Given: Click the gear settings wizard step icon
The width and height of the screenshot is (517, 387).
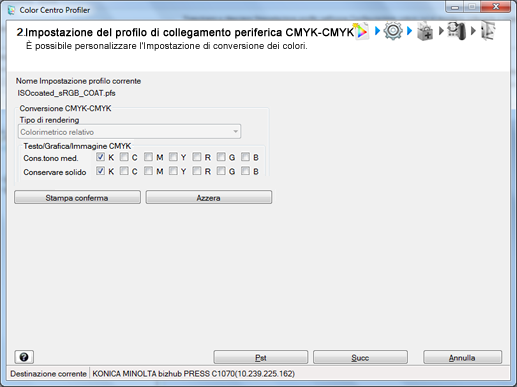Looking at the screenshot, I should pyautogui.click(x=393, y=31).
